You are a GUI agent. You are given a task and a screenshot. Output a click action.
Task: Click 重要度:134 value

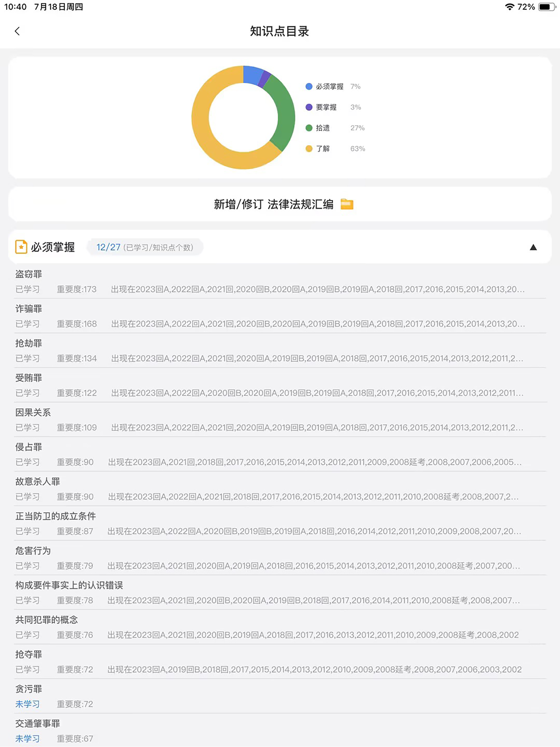click(x=77, y=358)
